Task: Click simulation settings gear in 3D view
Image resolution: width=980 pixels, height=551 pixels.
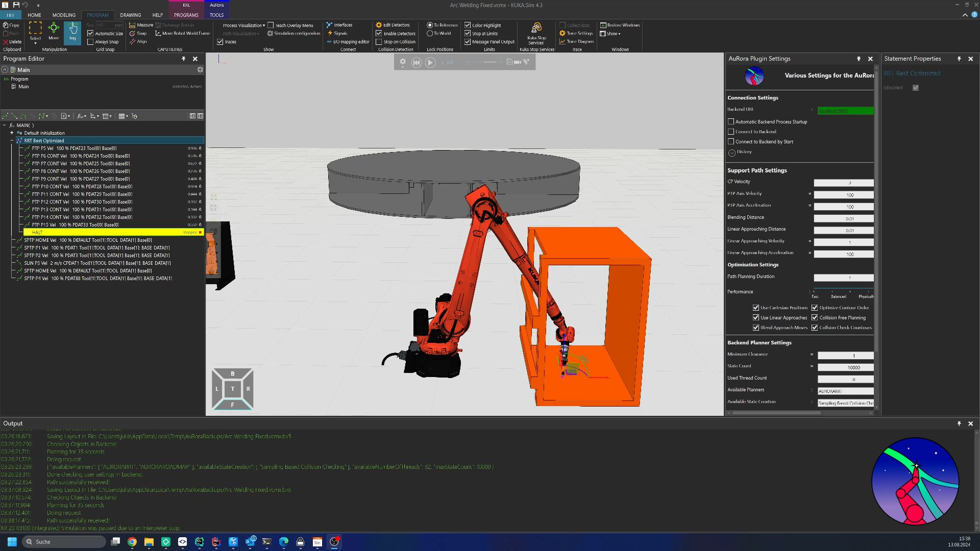Action: pos(403,62)
